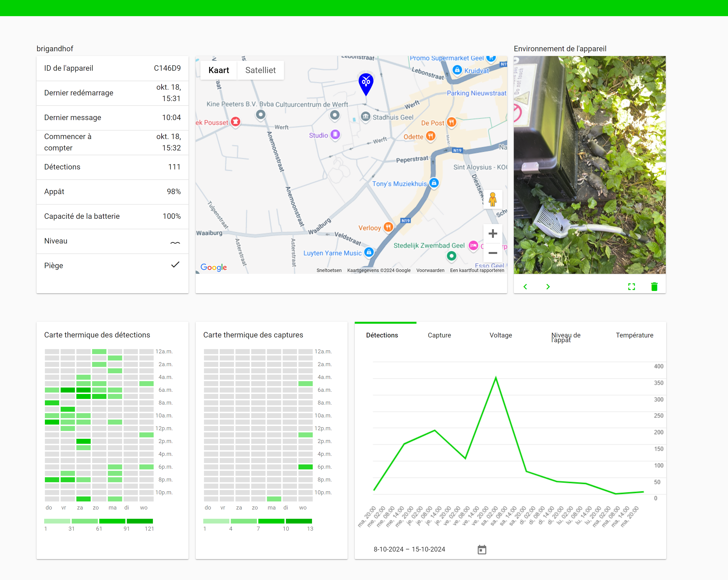Zoom out the map with minus button

(493, 253)
